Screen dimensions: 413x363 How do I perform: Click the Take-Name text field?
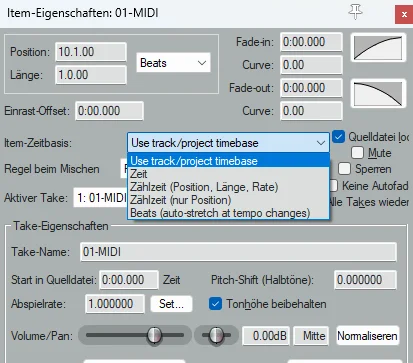[239, 252]
